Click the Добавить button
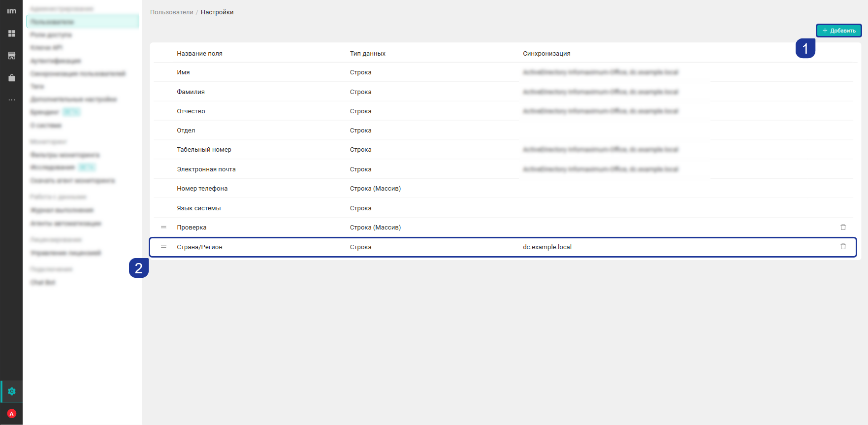Screen dimensions: 868x425 point(838,31)
